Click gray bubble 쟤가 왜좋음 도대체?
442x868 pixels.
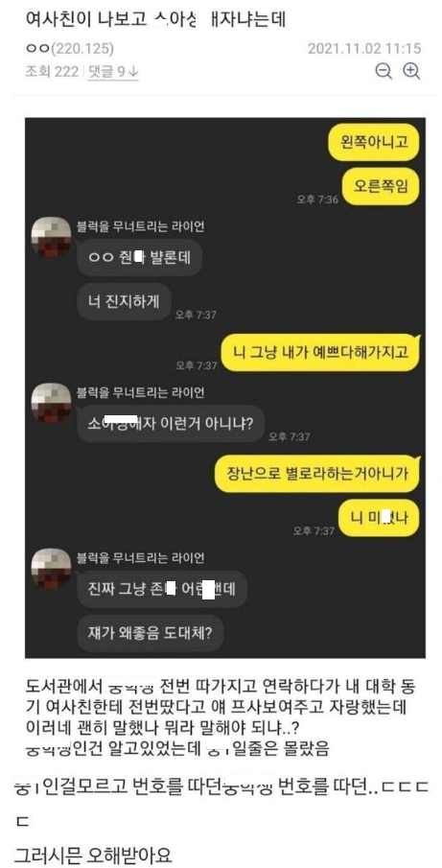pyautogui.click(x=150, y=632)
